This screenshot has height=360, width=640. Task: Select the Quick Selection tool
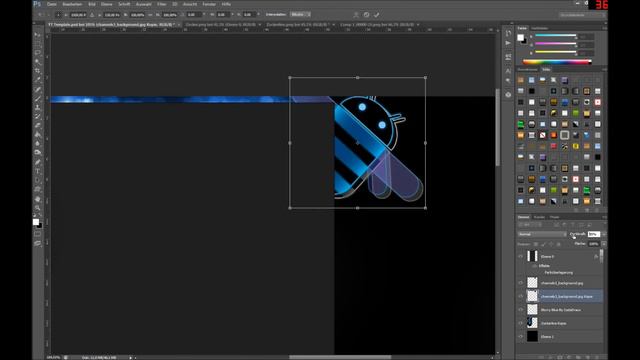click(38, 62)
